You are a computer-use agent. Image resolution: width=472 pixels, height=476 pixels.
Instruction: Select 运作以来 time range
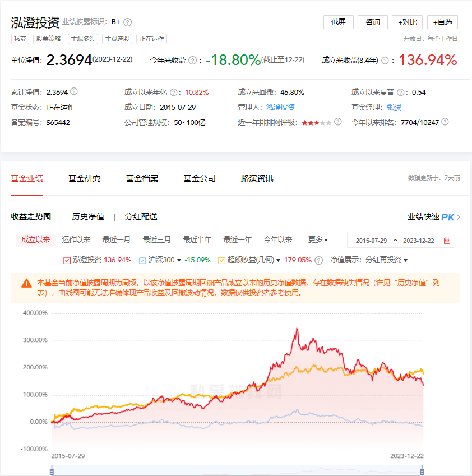coord(76,239)
